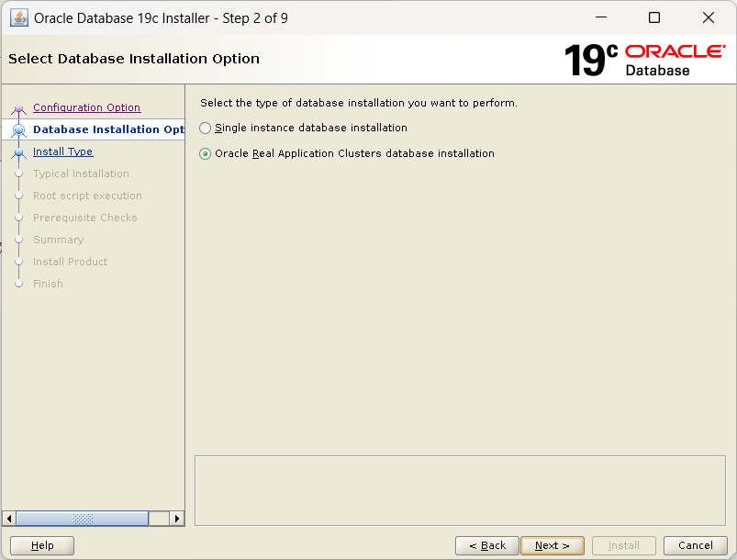The width and height of the screenshot is (737, 560).
Task: Maximize the installer window
Action: pyautogui.click(x=654, y=17)
